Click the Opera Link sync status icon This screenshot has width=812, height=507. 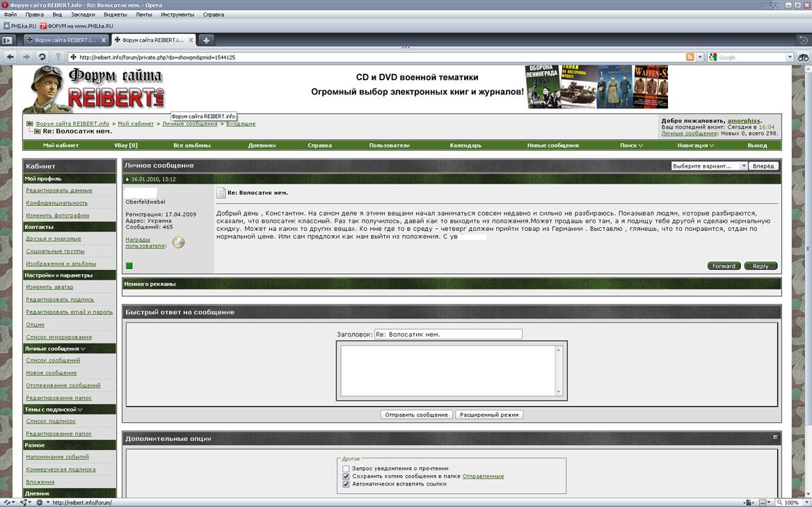click(x=6, y=502)
